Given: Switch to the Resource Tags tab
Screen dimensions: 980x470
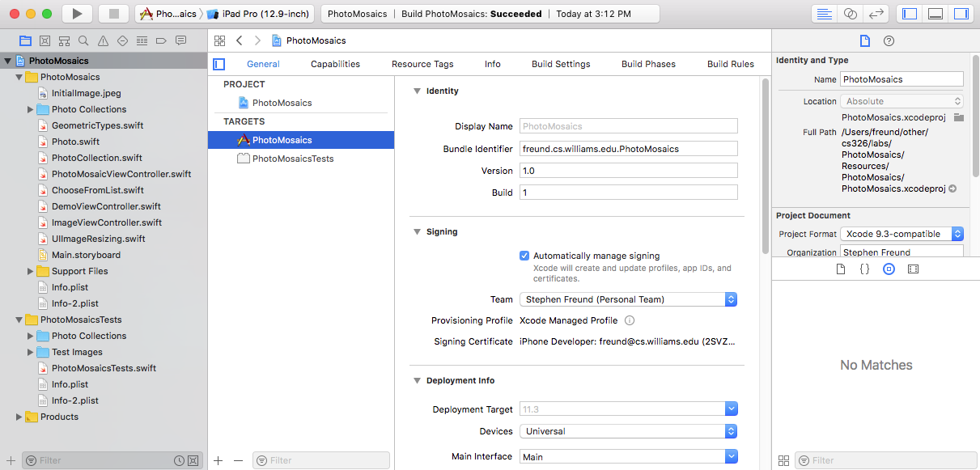Looking at the screenshot, I should point(422,64).
